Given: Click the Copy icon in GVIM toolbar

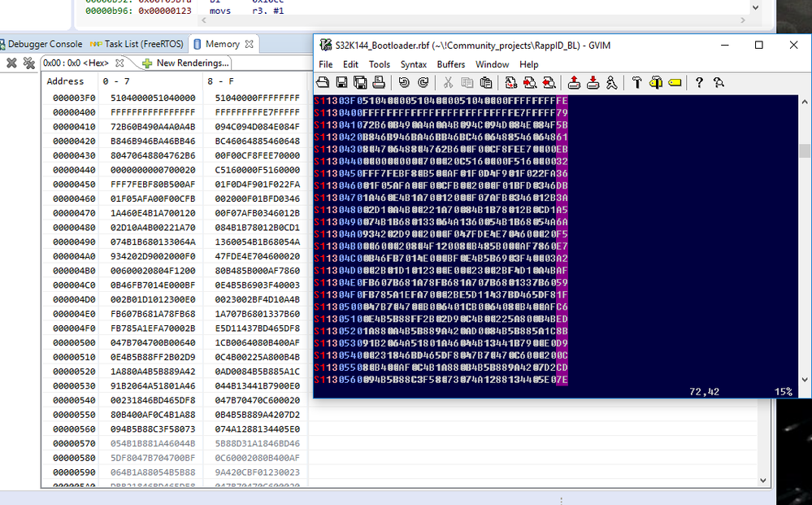Looking at the screenshot, I should (x=467, y=82).
